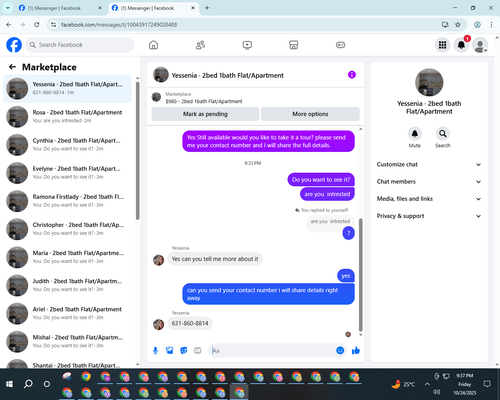Attach a photo using the image icon

tap(170, 350)
